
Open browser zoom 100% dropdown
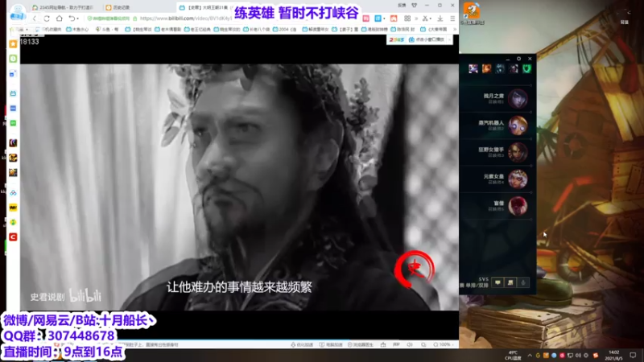(x=443, y=345)
